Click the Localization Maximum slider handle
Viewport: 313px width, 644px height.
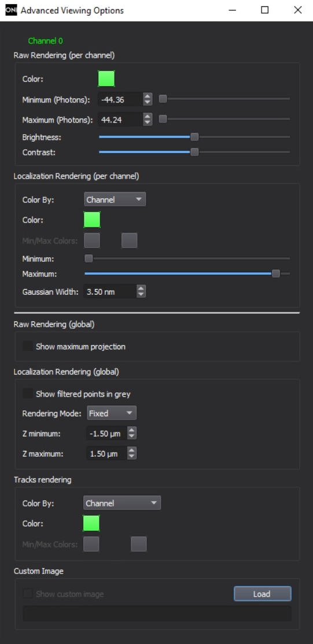click(x=276, y=273)
